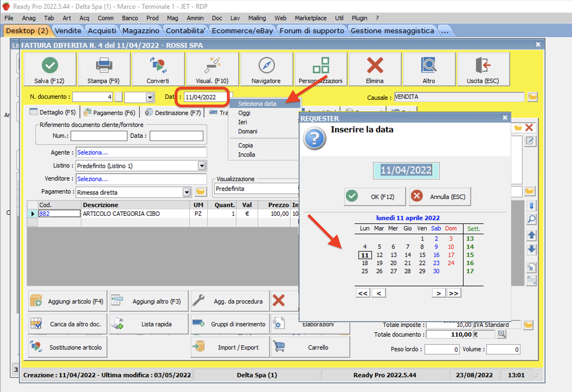Switch to Pagamento (F6) tab
572x392 pixels.
110,113
